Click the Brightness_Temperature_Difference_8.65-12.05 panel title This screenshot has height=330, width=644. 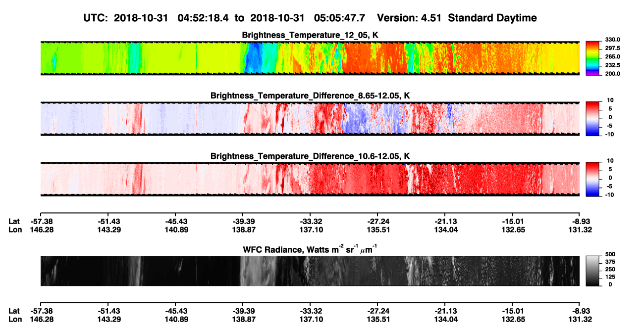point(310,95)
